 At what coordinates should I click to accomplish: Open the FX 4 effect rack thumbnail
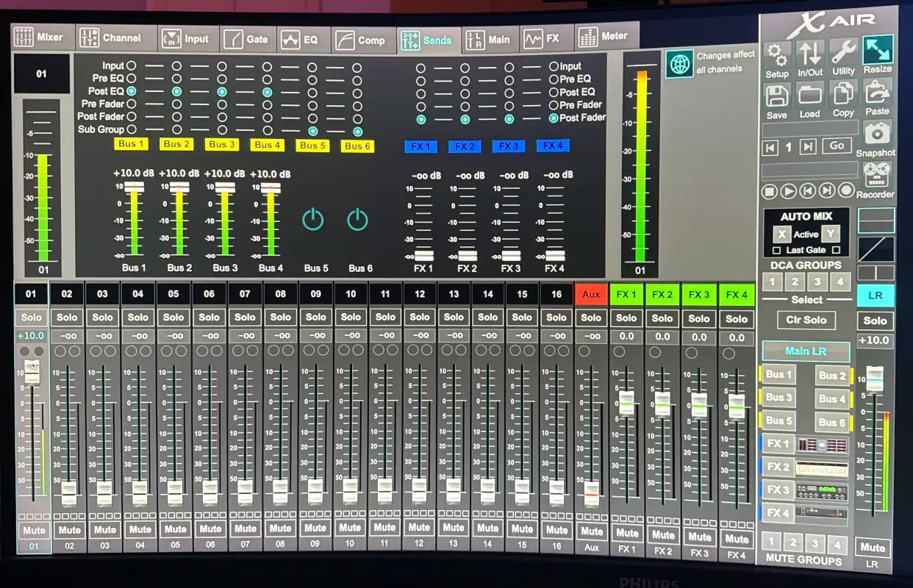[823, 513]
